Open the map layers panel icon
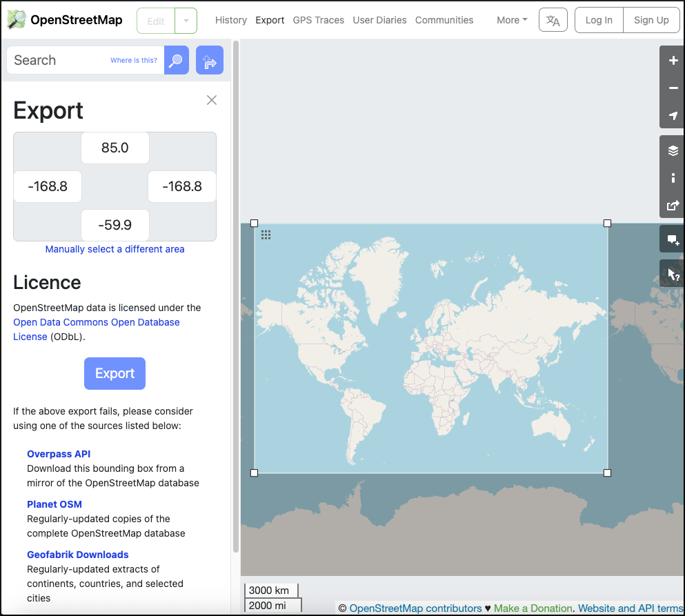685x616 pixels. pyautogui.click(x=673, y=150)
